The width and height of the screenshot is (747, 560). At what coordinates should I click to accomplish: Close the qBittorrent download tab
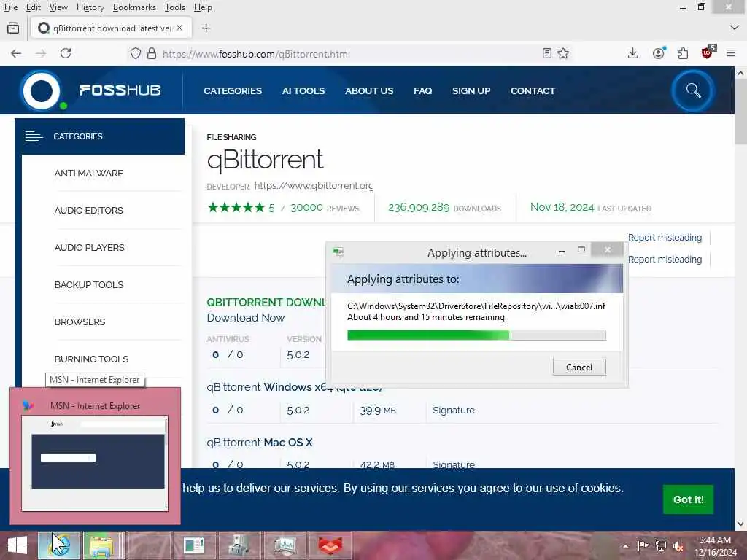coord(179,28)
